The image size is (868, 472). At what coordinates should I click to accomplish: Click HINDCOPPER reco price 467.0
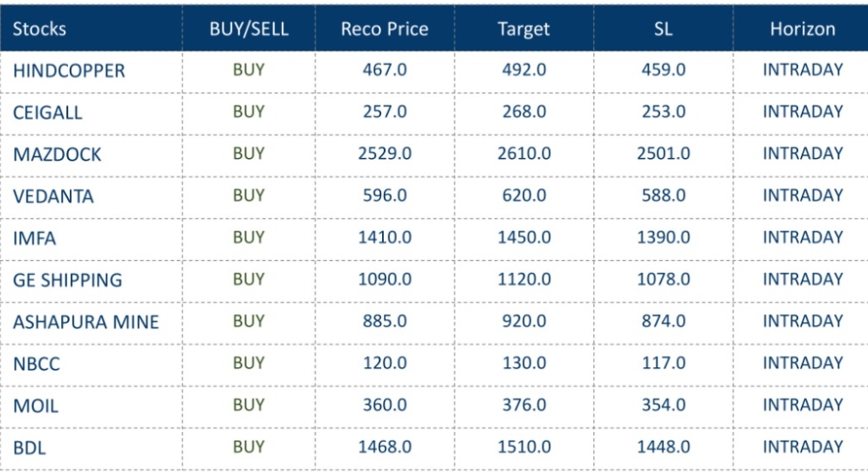coord(385,70)
